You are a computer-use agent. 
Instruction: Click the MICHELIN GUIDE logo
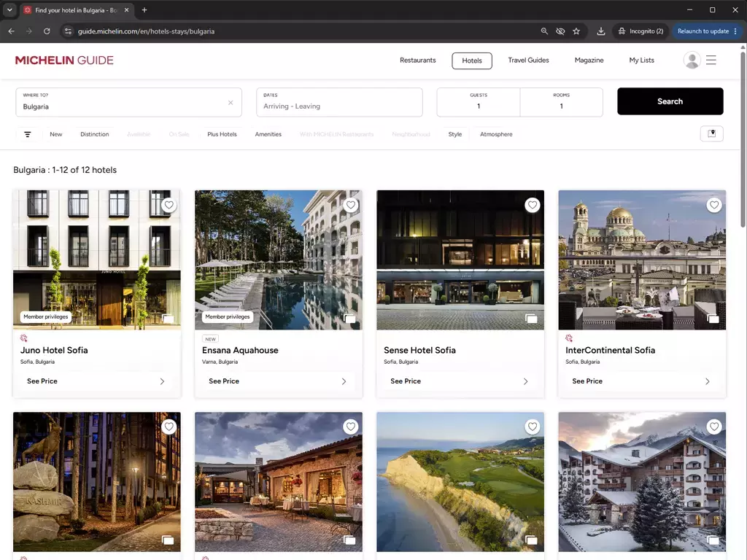pyautogui.click(x=64, y=61)
